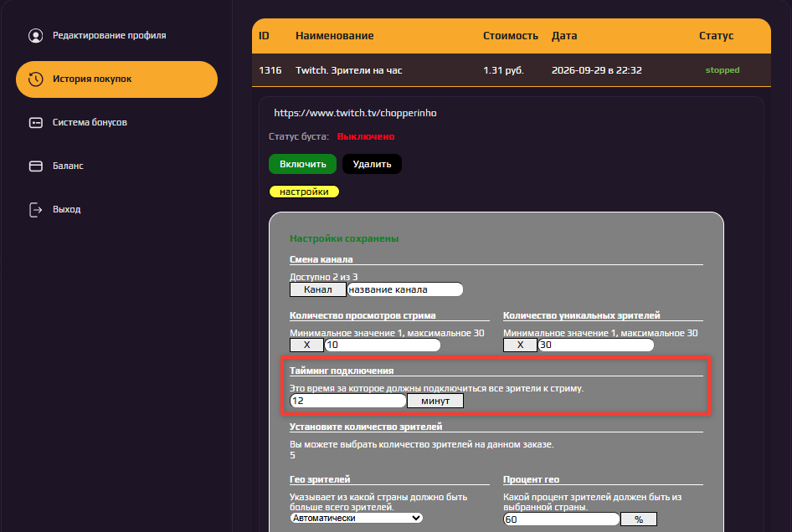This screenshot has height=532, width=792.
Task: Click the 1.31 руб. price cell
Action: click(503, 70)
